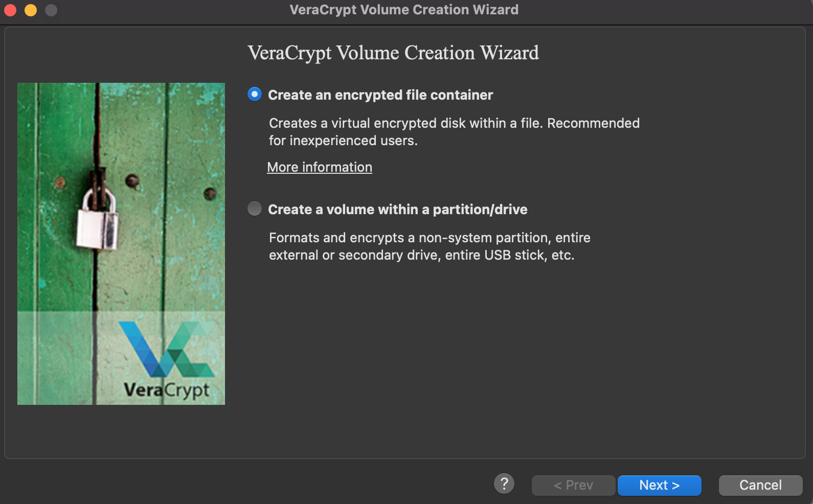Click the 'Creates a virtual encrypted disk' description
The height and width of the screenshot is (504, 813).
pyautogui.click(x=454, y=132)
